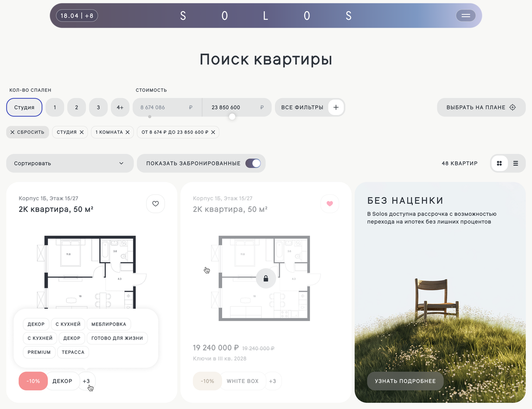
Task: Remove the 1 комната filter chip
Action: point(128,132)
